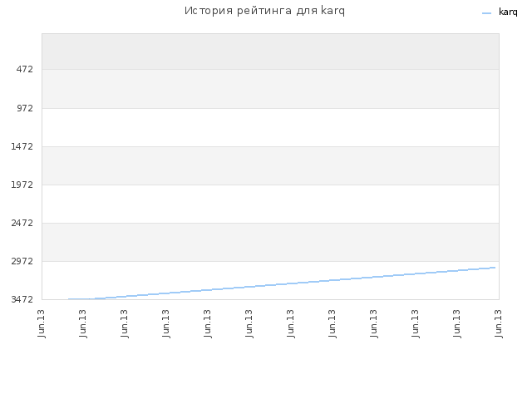Select the 472 y-axis label
Screen dimensions: 532x399
pyautogui.click(x=25, y=69)
